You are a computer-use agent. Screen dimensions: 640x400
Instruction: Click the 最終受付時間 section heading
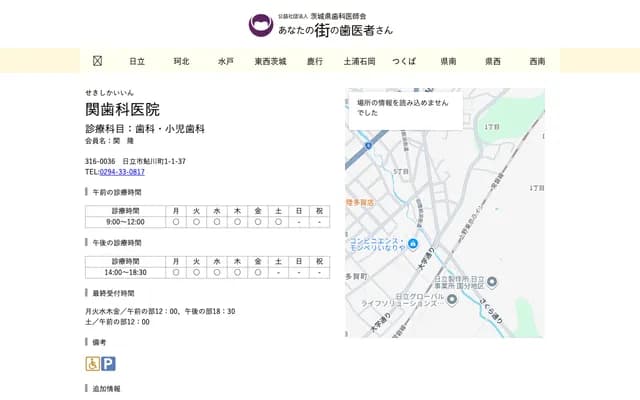(113, 293)
